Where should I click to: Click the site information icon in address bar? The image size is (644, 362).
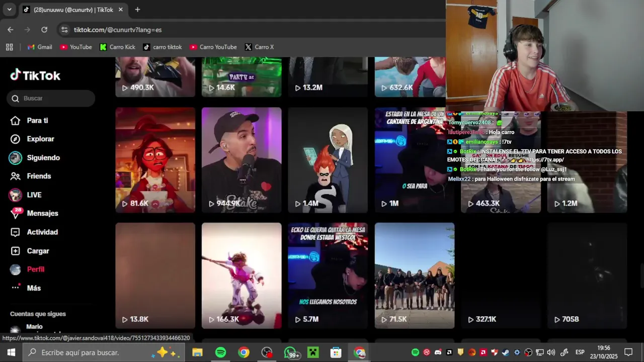tap(64, 30)
